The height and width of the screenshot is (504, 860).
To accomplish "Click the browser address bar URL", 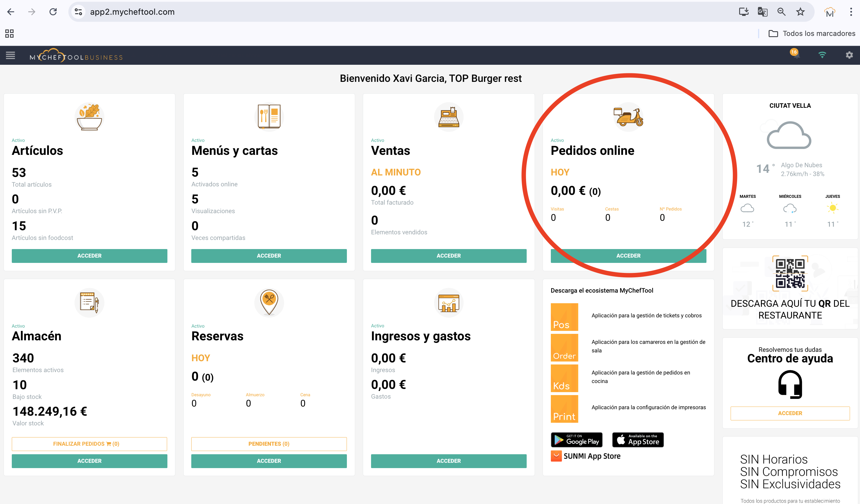I will pos(132,12).
